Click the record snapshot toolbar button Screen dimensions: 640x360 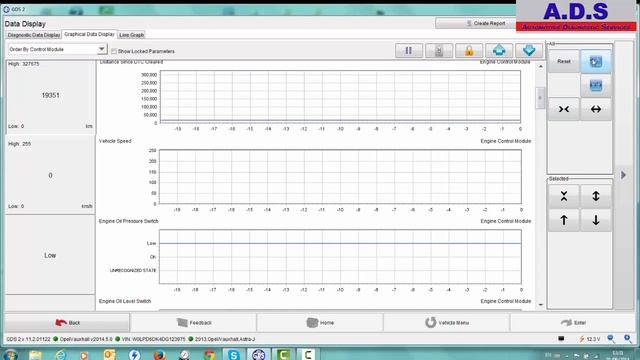[x=439, y=51]
